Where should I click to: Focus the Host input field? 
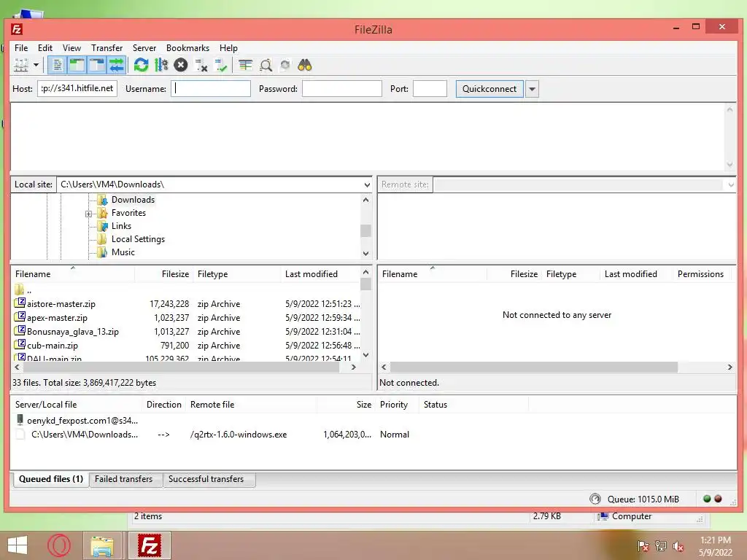[x=77, y=88]
